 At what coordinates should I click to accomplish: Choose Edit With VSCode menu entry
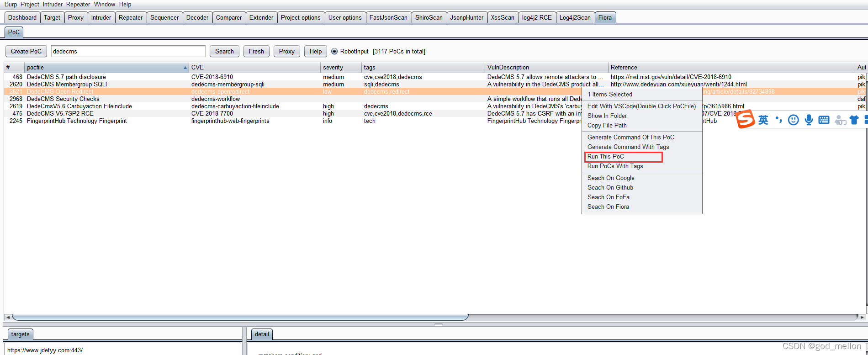(641, 106)
